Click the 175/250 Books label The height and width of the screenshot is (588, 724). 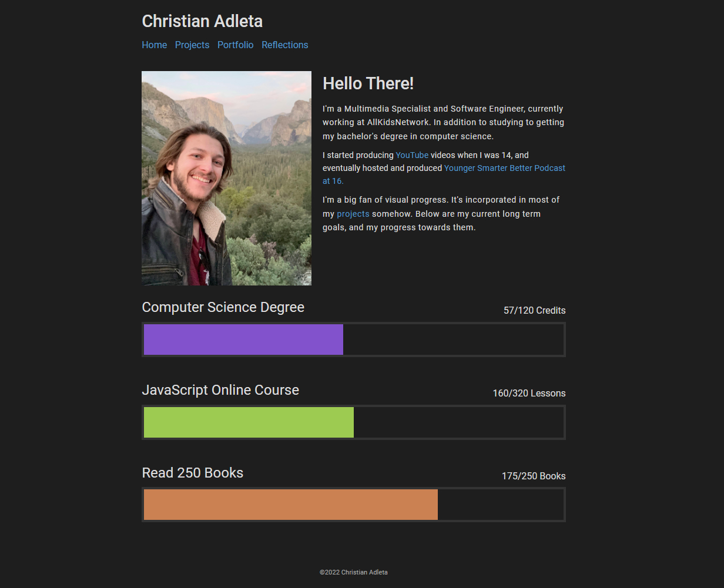tap(534, 476)
